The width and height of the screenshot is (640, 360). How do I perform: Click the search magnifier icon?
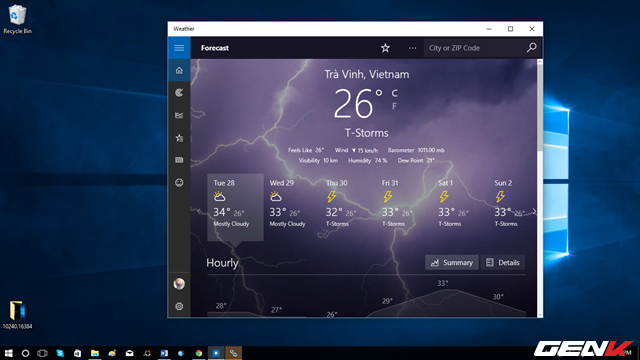pos(531,48)
